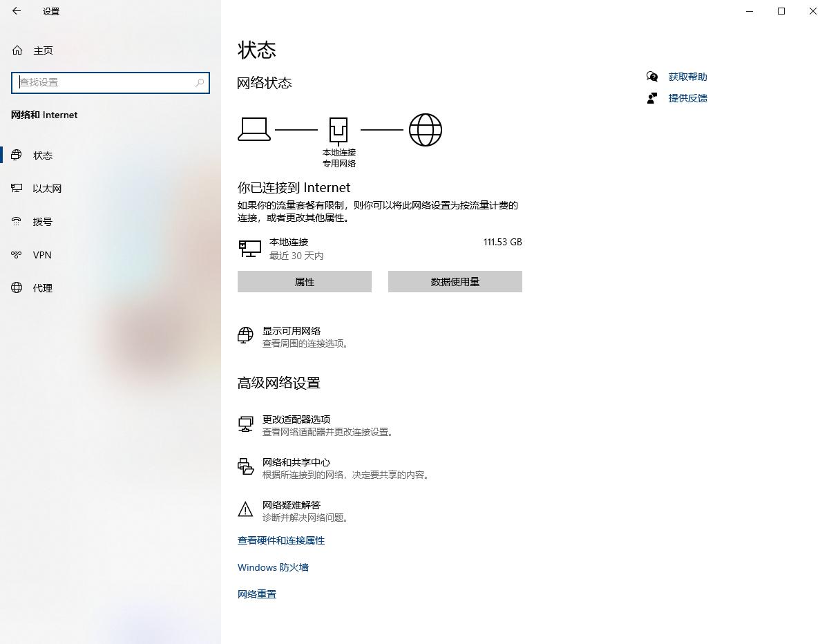Screen dimensions: 829x644
Task: Open the Windows 防火墙 link
Action: click(273, 567)
